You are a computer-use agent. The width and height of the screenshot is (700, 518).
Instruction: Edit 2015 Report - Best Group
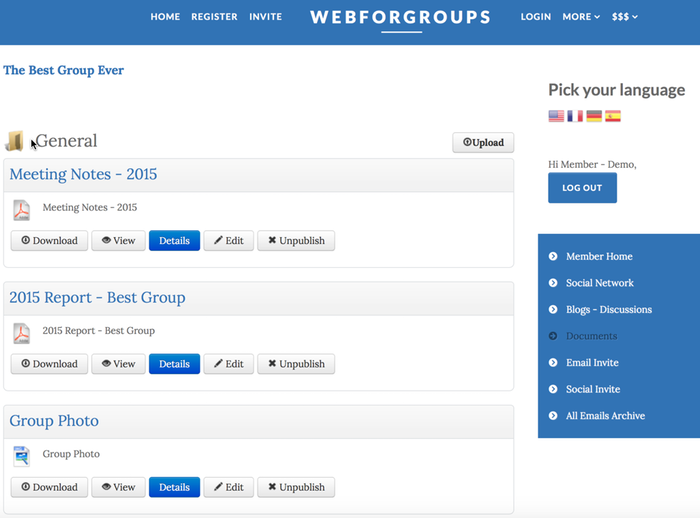pos(229,364)
